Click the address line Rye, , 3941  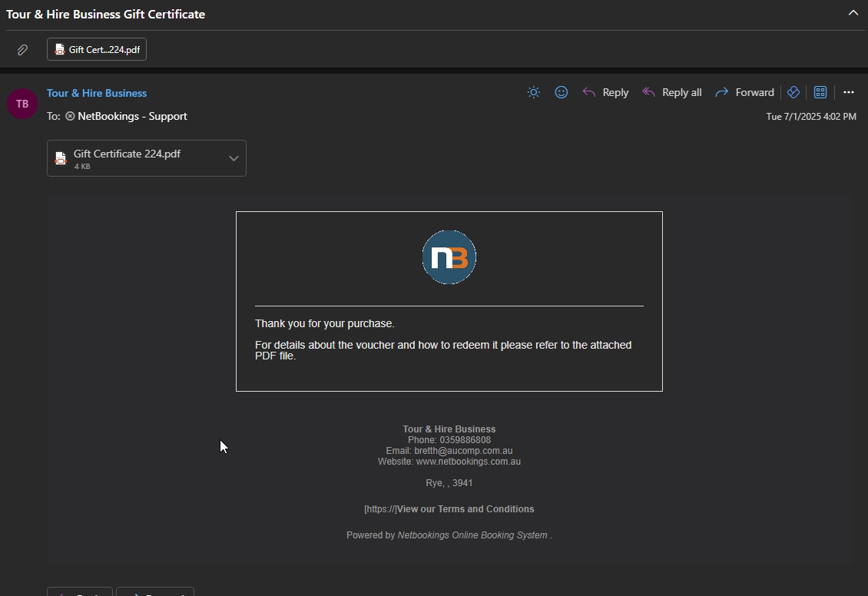449,482
